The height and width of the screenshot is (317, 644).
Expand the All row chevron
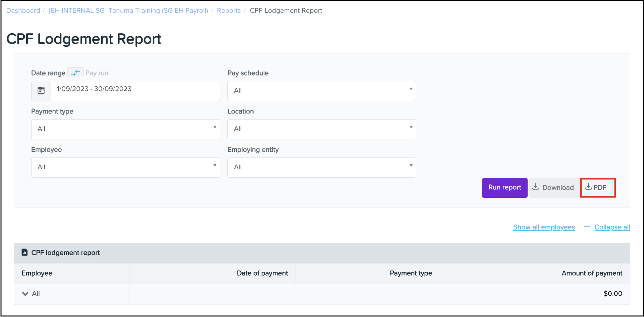(x=25, y=294)
